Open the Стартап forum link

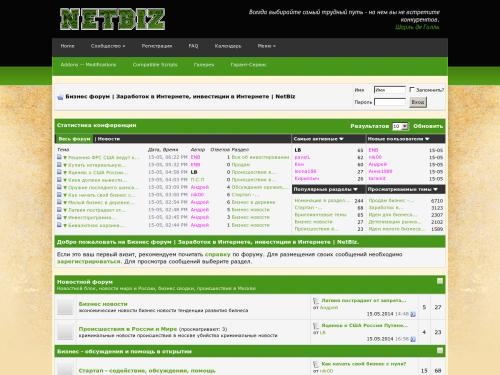(147, 371)
